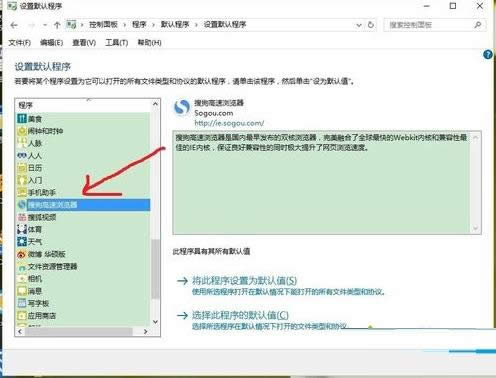Click the 文件资源管理器 folder icon
Screen dimensions: 496x378
click(x=22, y=266)
